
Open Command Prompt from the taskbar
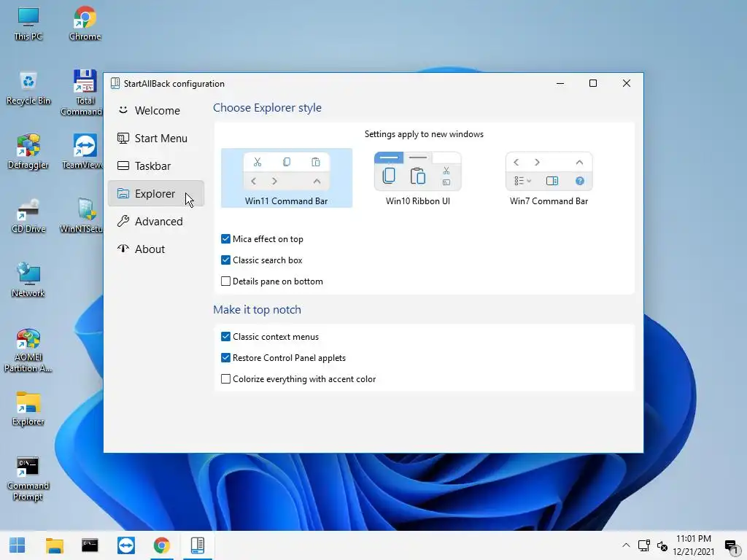pyautogui.click(x=90, y=545)
